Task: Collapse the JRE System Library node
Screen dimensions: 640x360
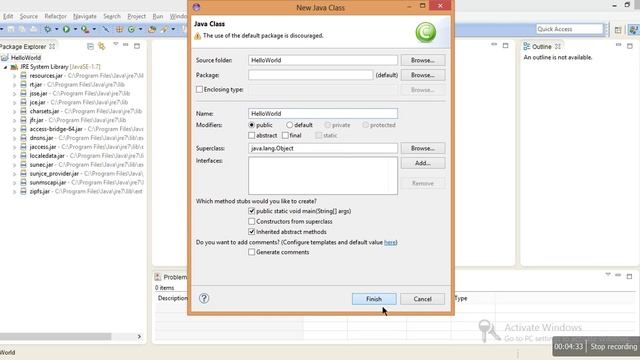Action: (x=6, y=67)
